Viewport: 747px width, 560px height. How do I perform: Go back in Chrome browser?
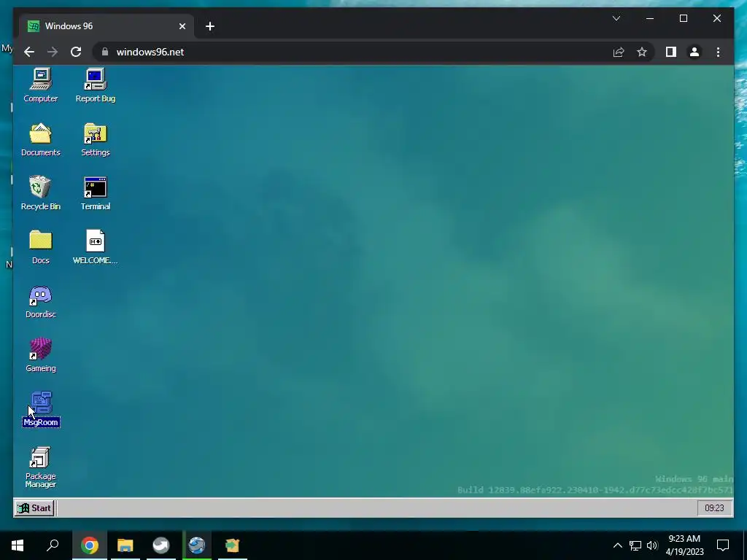tap(29, 52)
